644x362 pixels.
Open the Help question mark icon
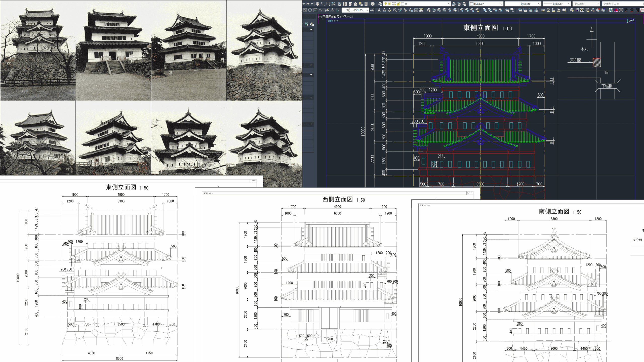[373, 4]
